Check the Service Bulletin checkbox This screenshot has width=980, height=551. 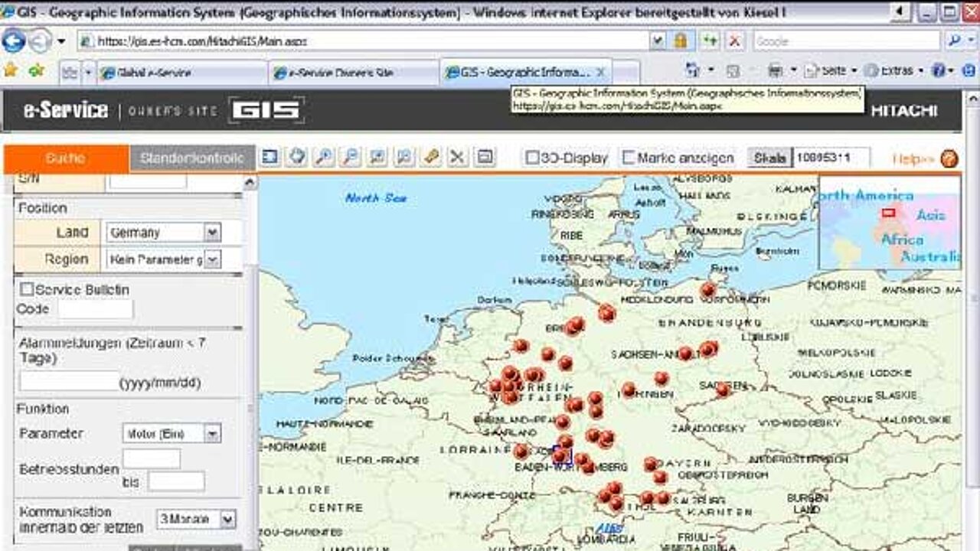27,289
